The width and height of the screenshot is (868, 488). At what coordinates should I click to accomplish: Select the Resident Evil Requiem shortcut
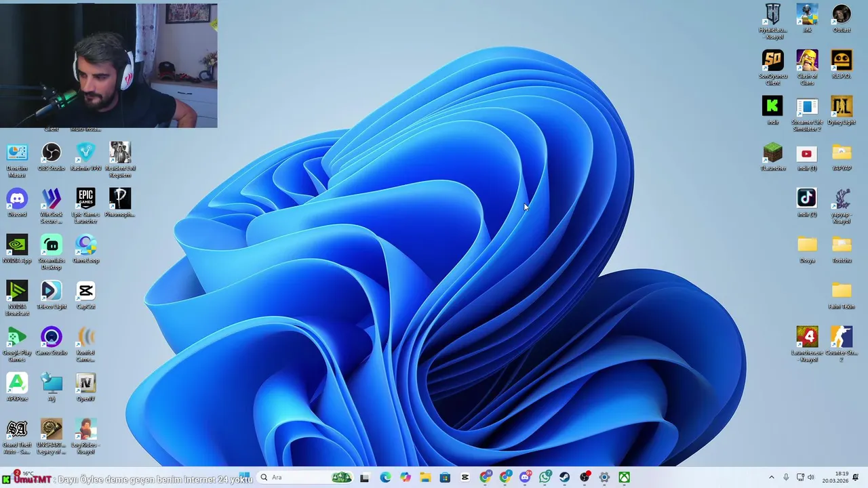click(x=120, y=160)
